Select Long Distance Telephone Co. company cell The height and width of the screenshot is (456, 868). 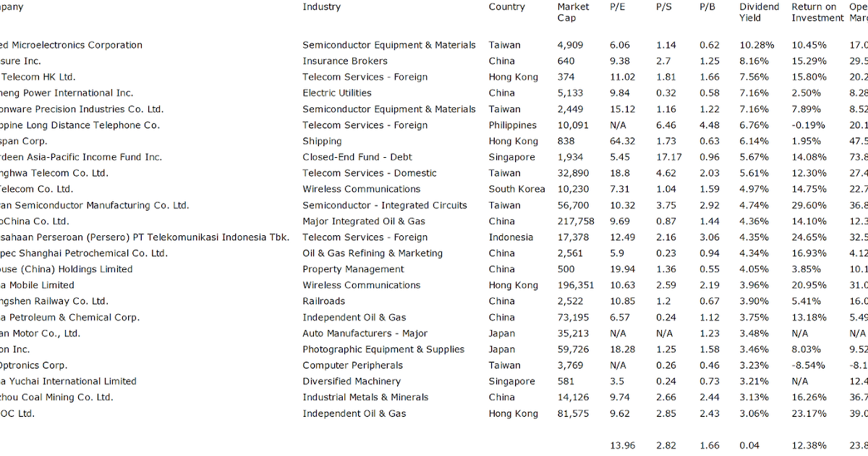point(80,125)
